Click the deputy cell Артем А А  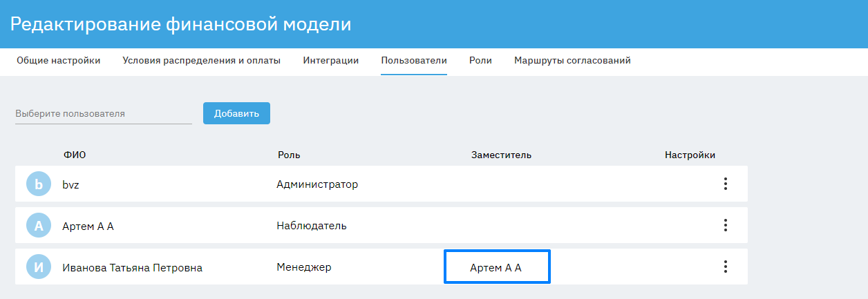496,267
